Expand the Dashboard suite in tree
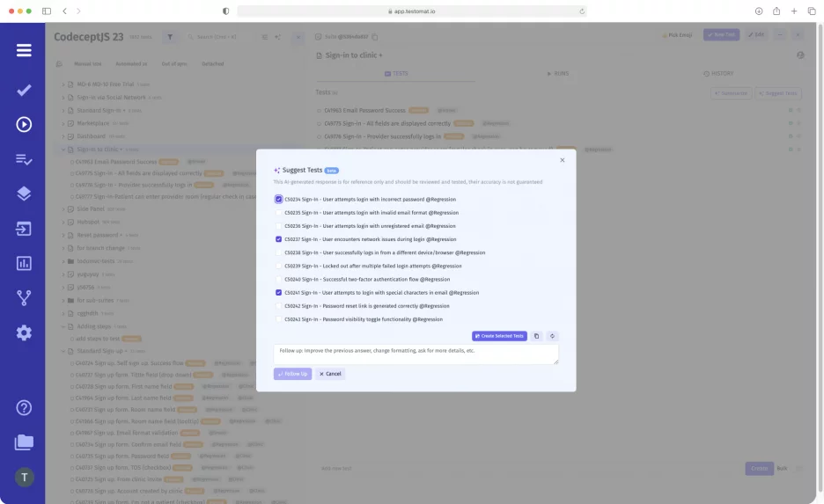The image size is (824, 504). click(x=63, y=136)
